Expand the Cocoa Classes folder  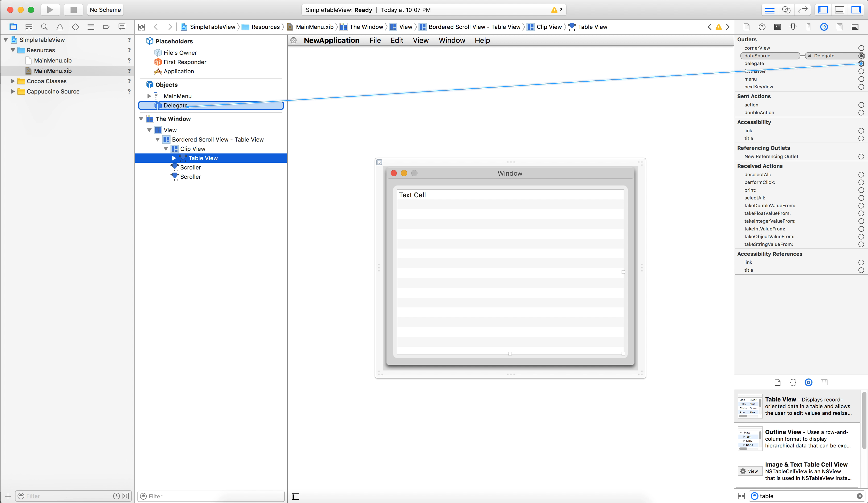(13, 81)
